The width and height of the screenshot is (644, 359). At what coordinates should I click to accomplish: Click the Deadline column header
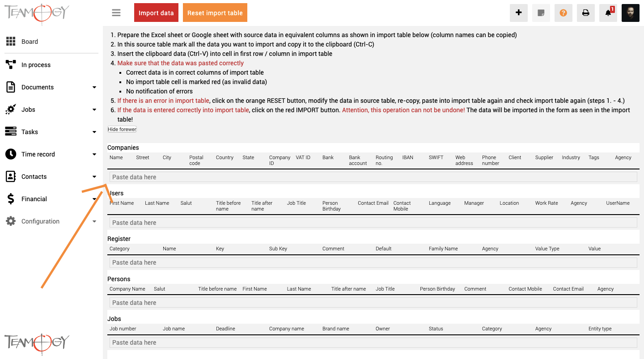[x=225, y=329]
